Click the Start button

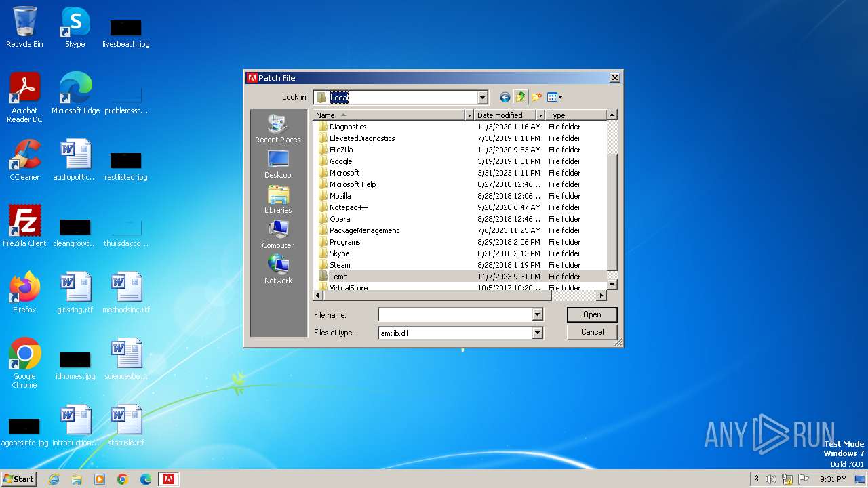click(19, 479)
